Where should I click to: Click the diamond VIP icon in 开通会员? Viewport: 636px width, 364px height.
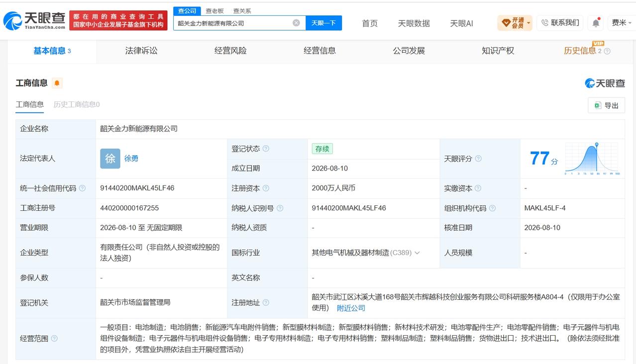click(x=506, y=23)
